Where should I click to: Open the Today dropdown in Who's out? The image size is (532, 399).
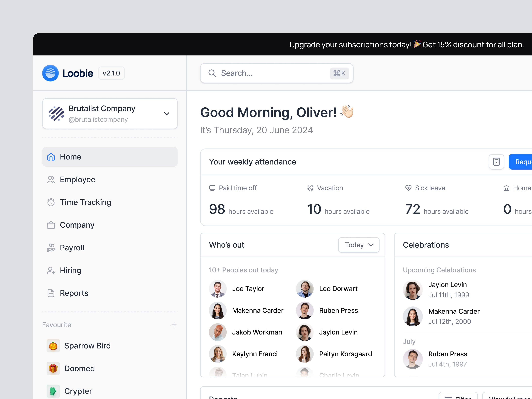(x=358, y=245)
